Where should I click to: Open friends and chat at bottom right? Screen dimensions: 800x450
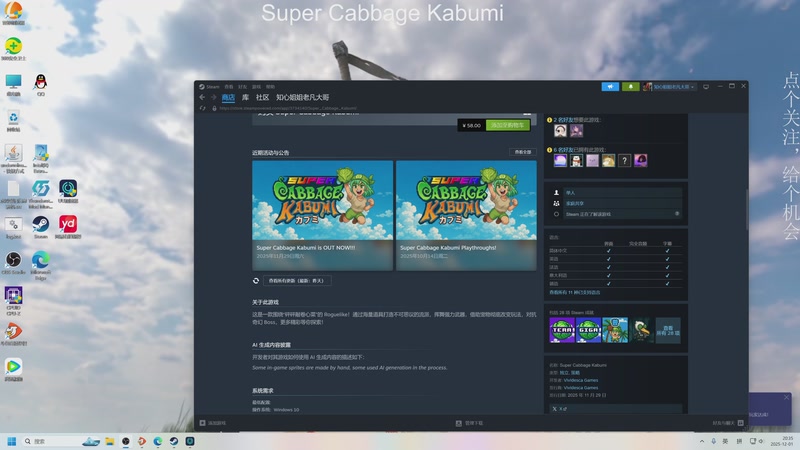[728, 423]
